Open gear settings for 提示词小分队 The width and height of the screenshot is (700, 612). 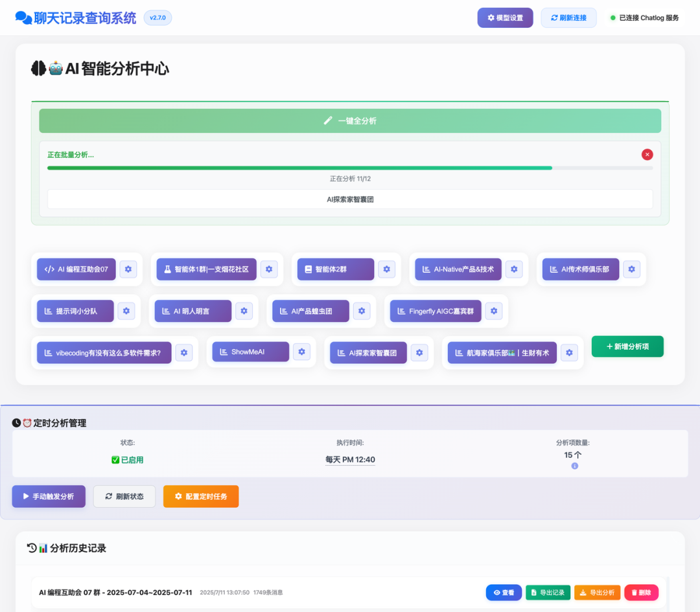tap(126, 311)
